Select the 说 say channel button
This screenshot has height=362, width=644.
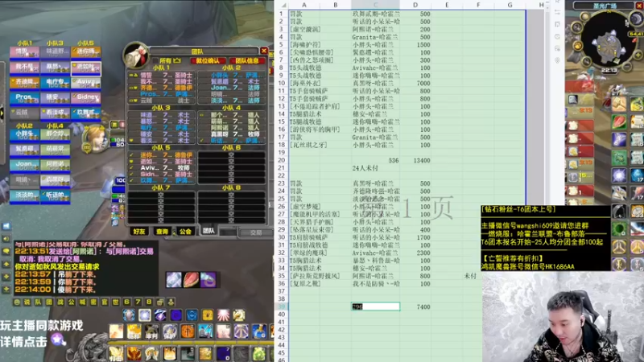tap(27, 302)
